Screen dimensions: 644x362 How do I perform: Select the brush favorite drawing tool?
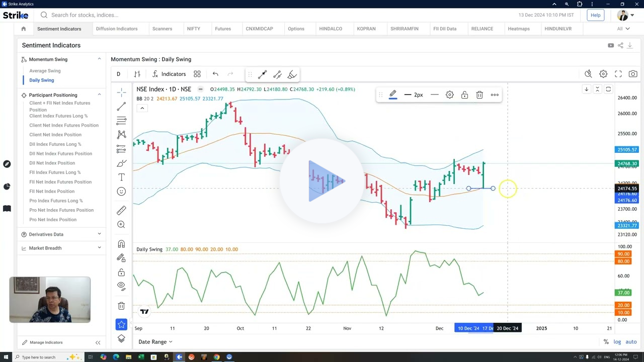click(292, 74)
